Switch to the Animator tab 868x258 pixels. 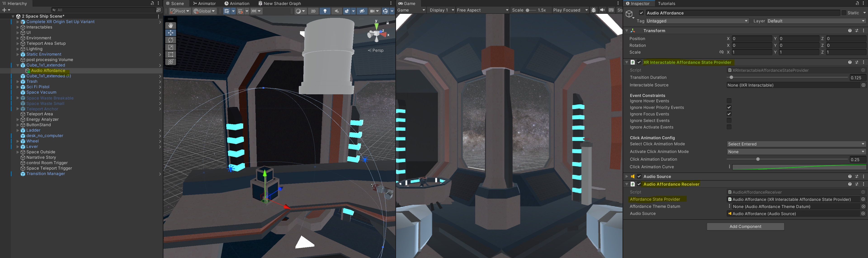pos(204,3)
